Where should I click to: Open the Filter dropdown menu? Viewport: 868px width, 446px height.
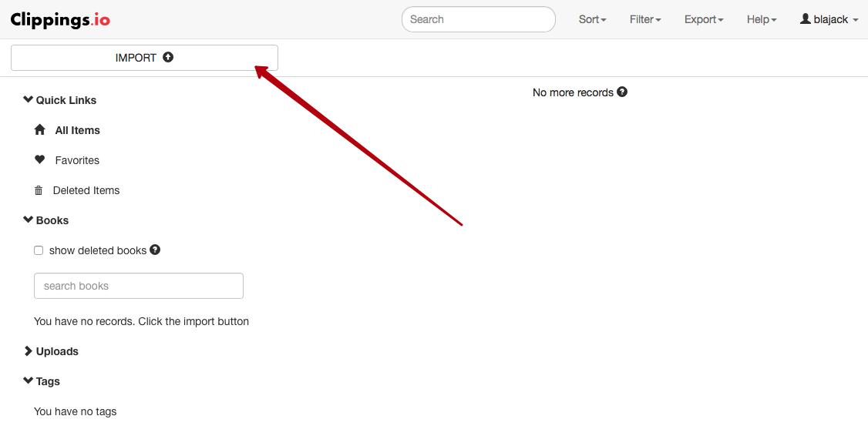(x=644, y=19)
